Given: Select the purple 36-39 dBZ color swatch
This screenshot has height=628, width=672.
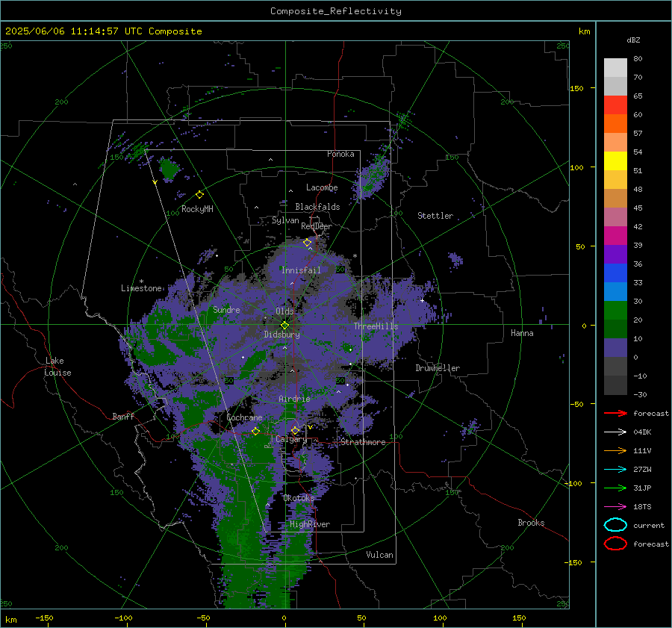Looking at the screenshot, I should click(x=615, y=255).
